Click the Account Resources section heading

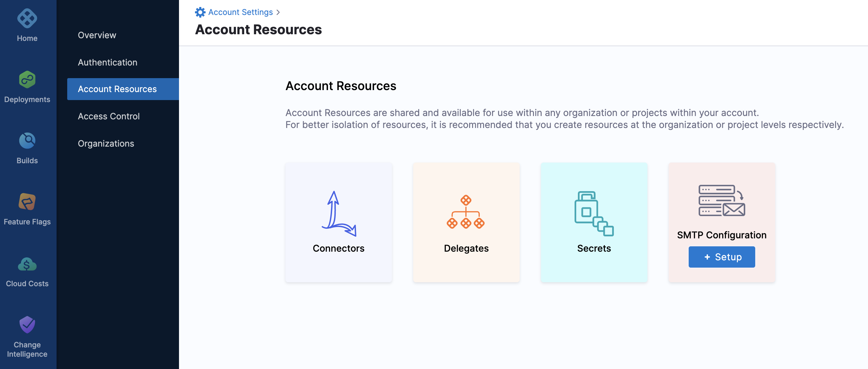click(341, 86)
